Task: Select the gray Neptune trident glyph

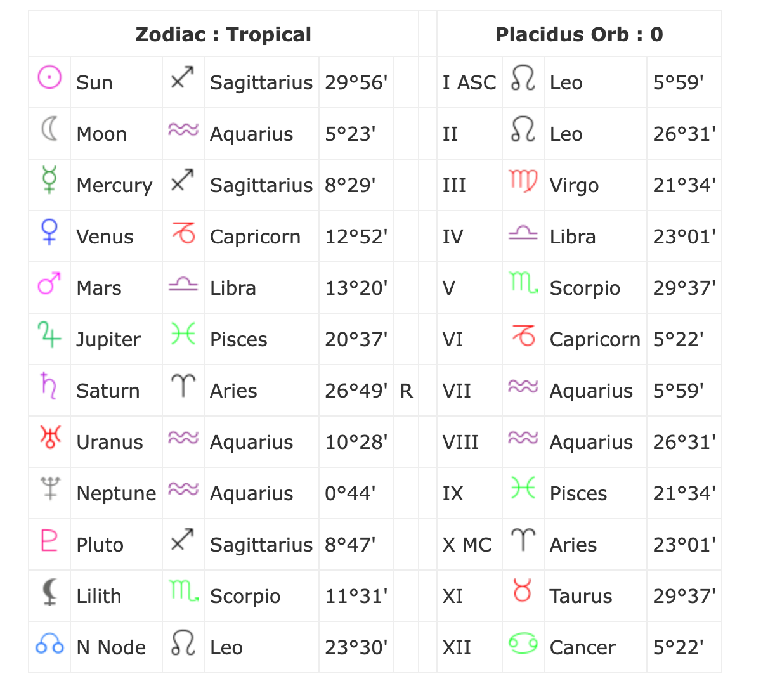Action: (x=49, y=488)
